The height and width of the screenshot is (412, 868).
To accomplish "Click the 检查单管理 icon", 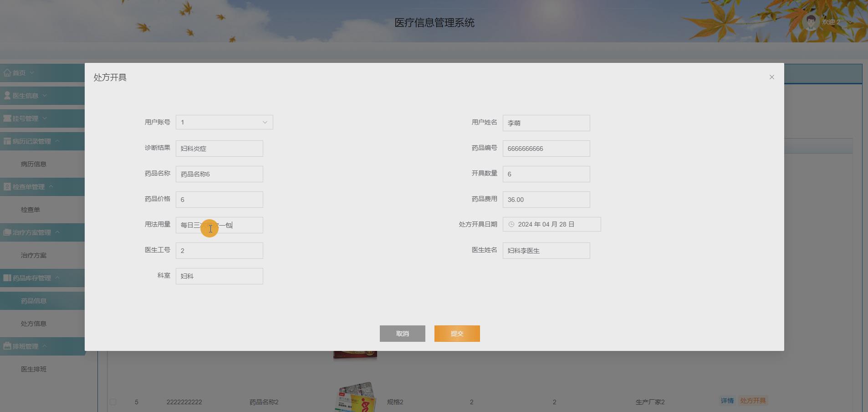I will click(7, 187).
